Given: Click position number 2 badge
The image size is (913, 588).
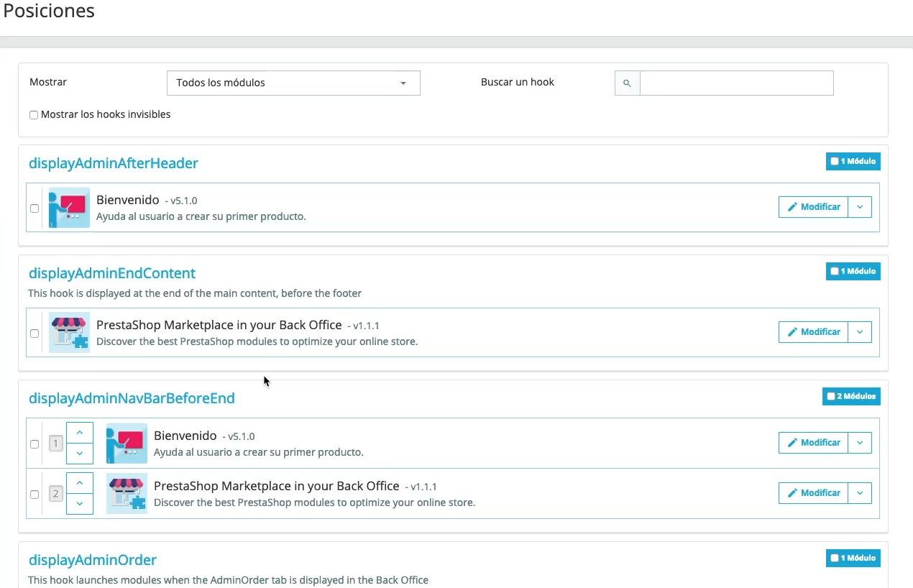Looking at the screenshot, I should (56, 494).
